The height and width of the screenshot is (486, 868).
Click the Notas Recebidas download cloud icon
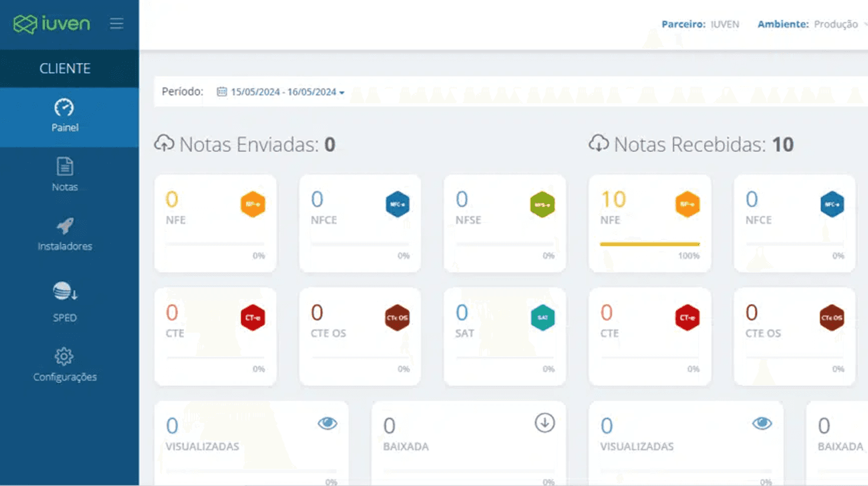pyautogui.click(x=599, y=143)
